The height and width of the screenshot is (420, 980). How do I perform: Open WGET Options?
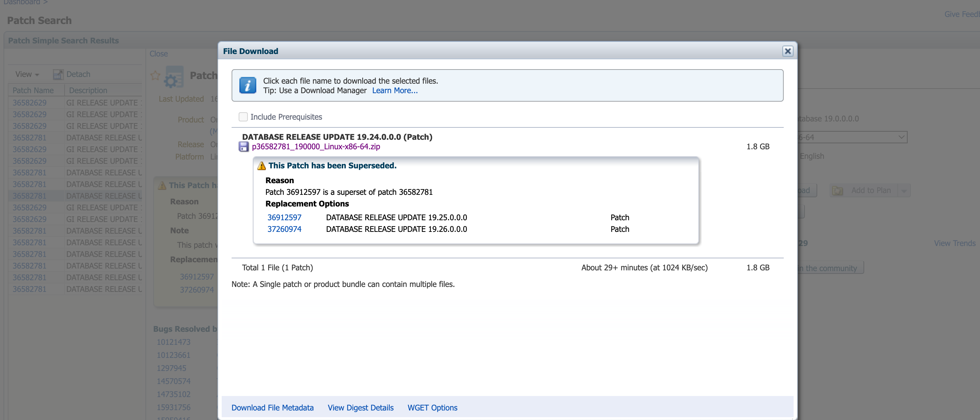pos(432,407)
